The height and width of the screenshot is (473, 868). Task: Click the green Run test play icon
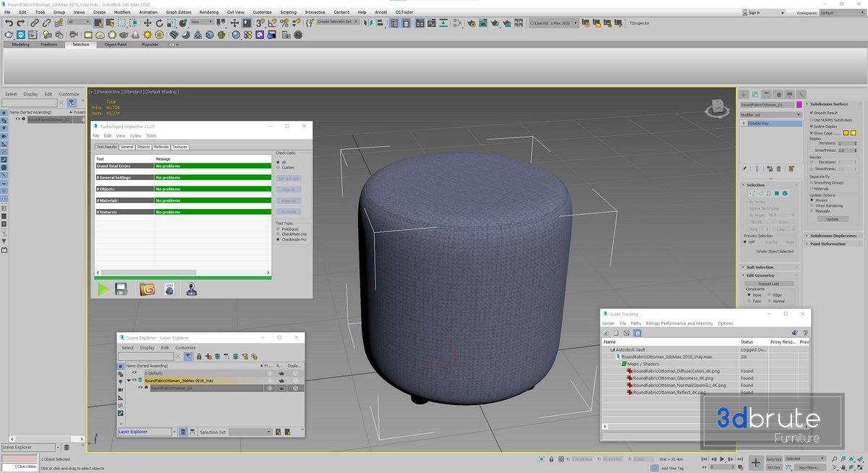pos(103,289)
